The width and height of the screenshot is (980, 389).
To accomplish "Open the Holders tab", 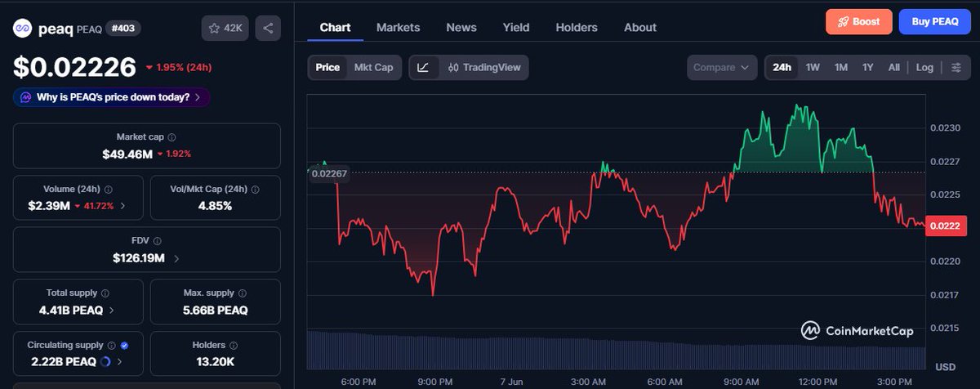I will (577, 27).
